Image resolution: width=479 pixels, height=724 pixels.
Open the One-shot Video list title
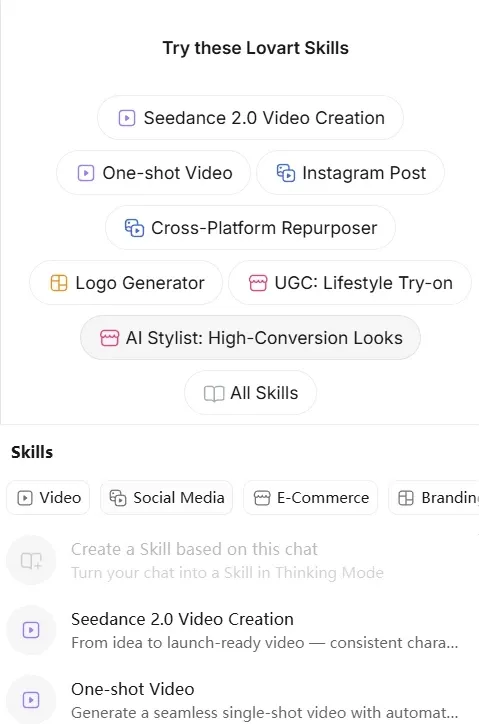tap(133, 689)
